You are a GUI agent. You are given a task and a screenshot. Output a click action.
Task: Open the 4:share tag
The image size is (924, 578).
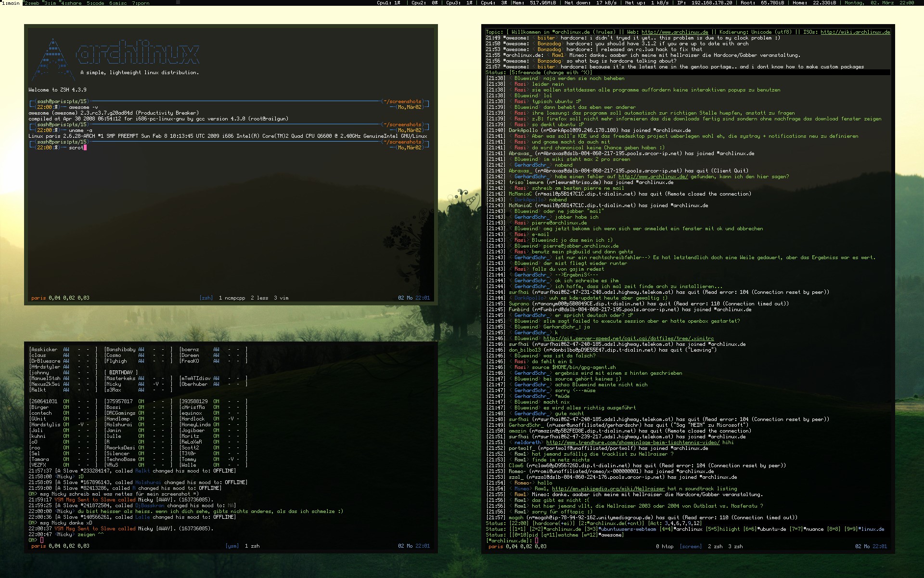point(70,3)
